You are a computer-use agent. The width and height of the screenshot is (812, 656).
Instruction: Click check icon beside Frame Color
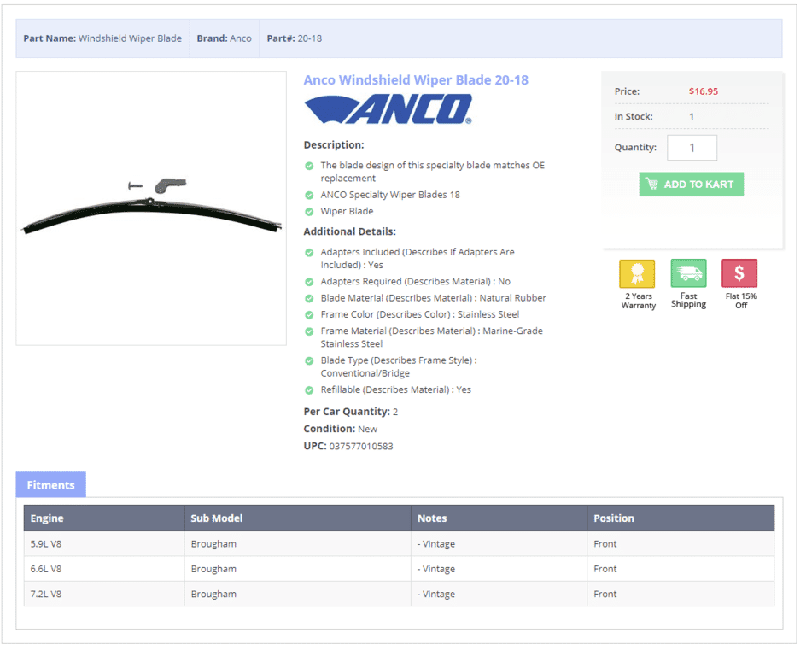(309, 315)
